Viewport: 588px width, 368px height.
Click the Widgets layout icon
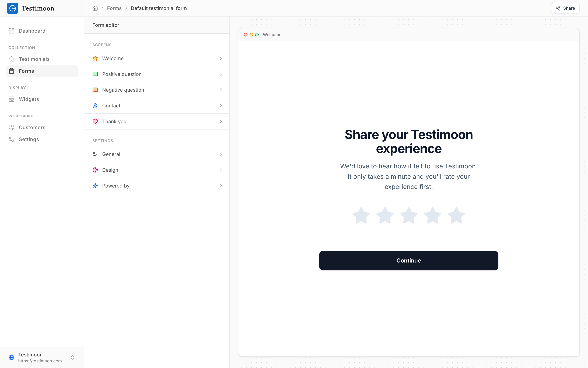11,99
